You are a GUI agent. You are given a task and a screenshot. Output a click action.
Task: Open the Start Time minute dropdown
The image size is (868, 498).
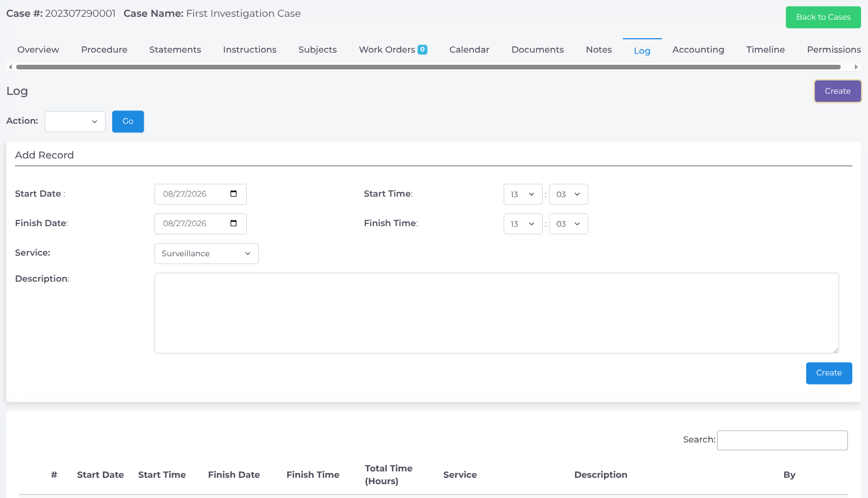pyautogui.click(x=569, y=194)
